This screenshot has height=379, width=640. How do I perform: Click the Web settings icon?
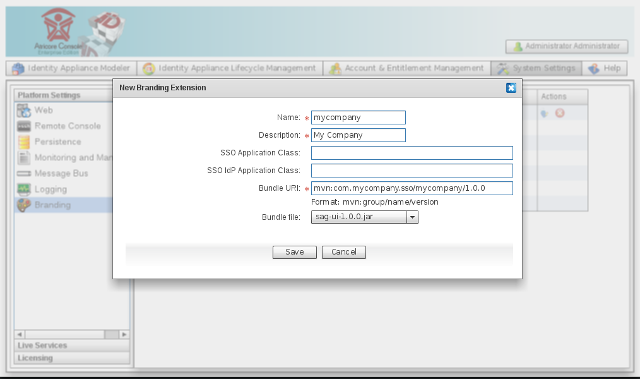[24, 111]
